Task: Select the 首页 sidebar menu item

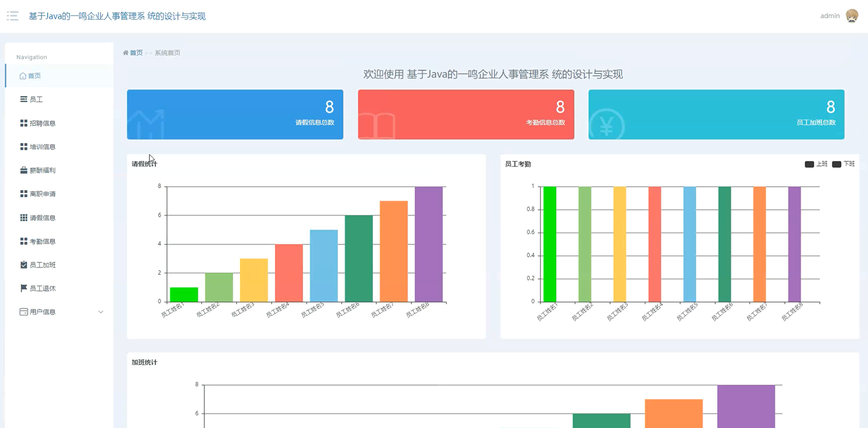Action: tap(34, 76)
